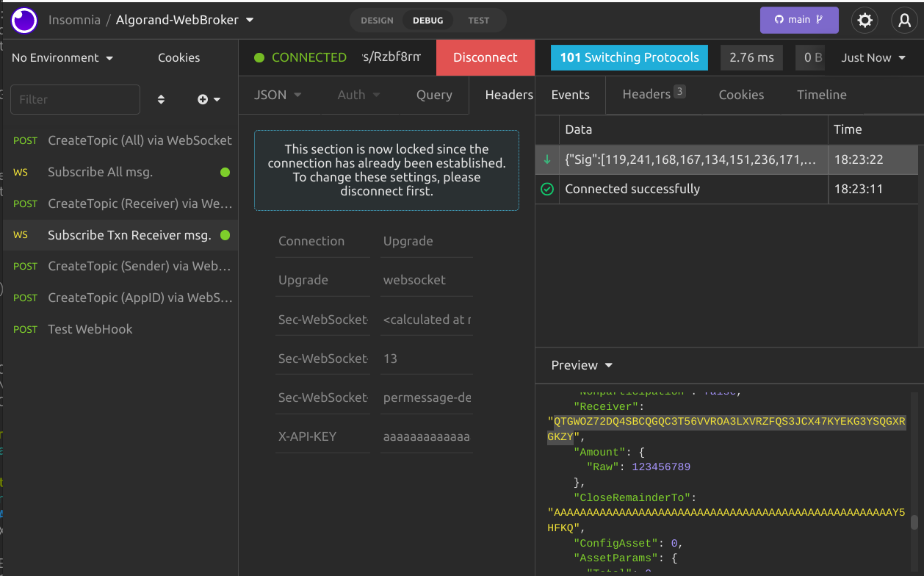This screenshot has height=576, width=924.
Task: Open the create new request plus menu
Action: coord(209,99)
